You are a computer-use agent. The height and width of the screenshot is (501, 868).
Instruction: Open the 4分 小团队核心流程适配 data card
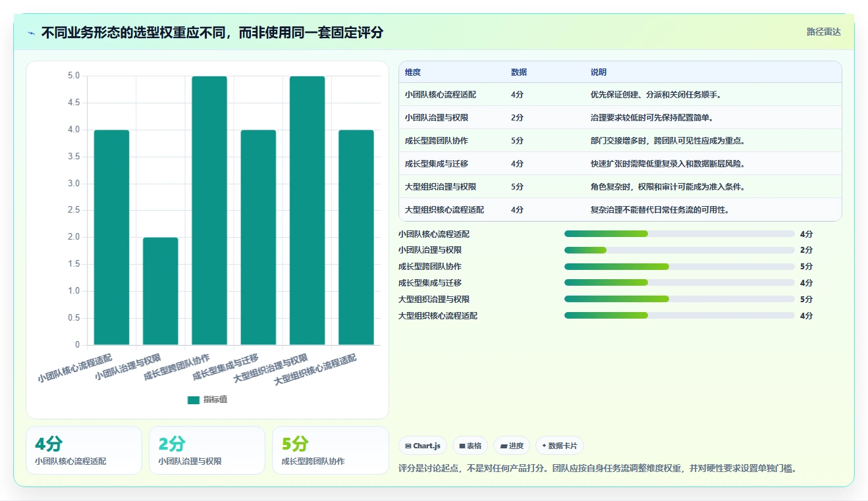point(84,450)
